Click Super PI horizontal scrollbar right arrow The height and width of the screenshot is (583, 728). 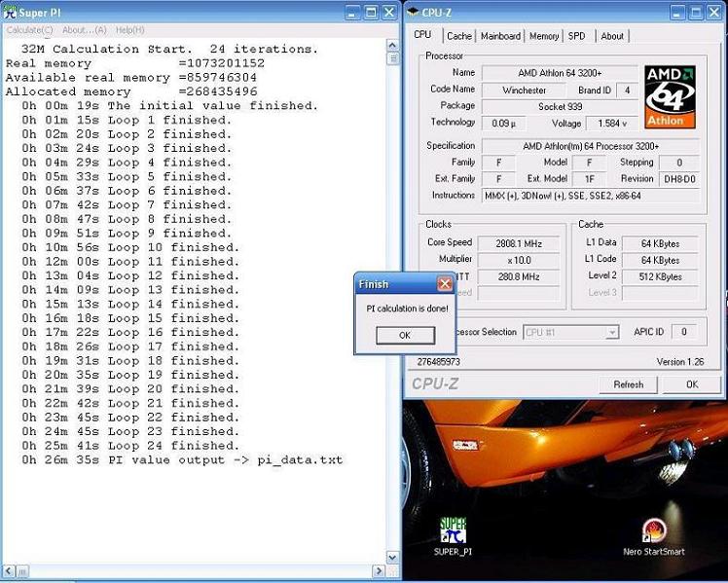pyautogui.click(x=379, y=570)
